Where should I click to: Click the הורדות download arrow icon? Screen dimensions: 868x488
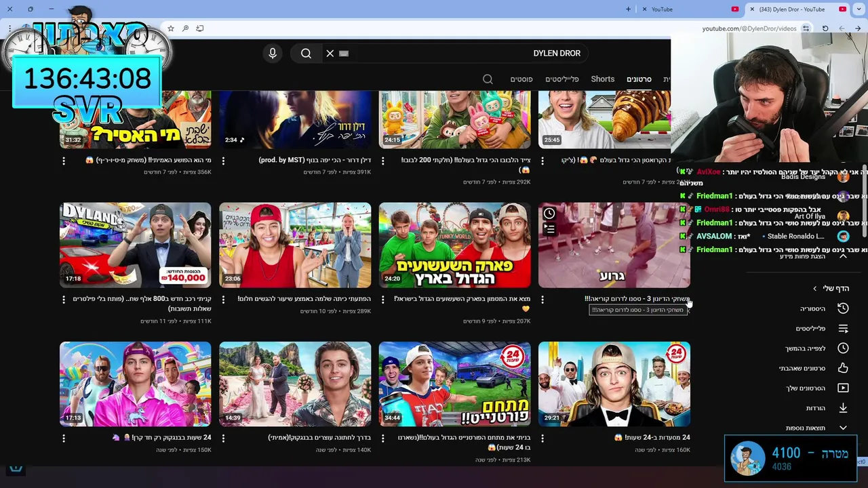[843, 408]
